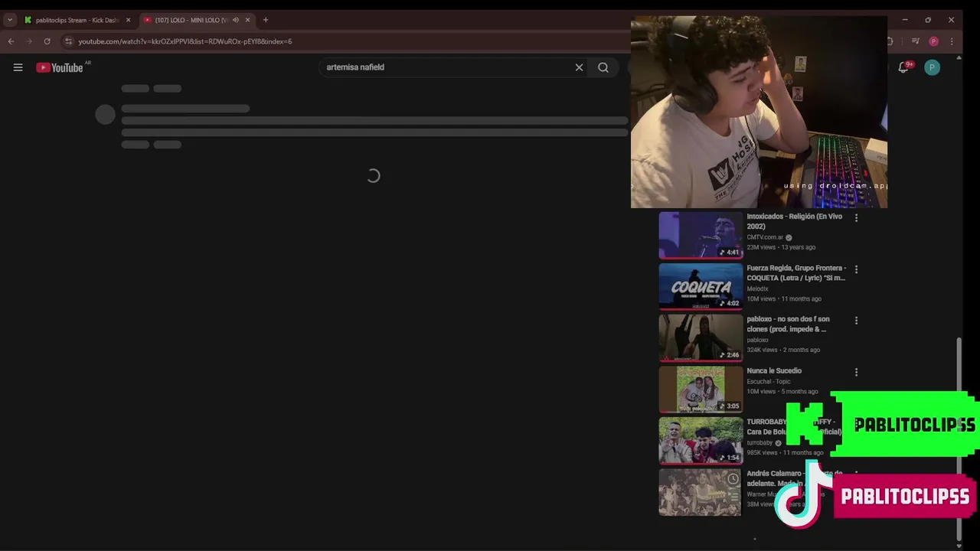This screenshot has height=551, width=980.
Task: Visit the CMTV.com.ar channel
Action: pos(765,237)
